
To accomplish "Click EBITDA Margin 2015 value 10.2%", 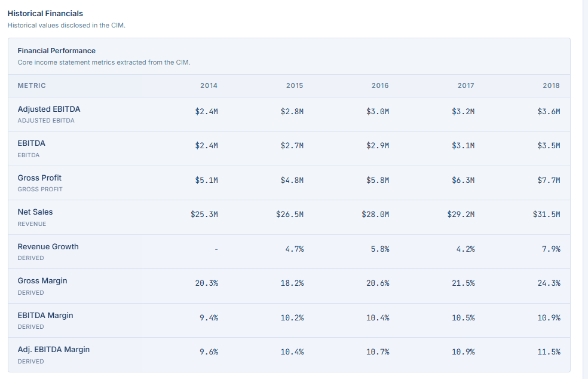I will point(292,317).
